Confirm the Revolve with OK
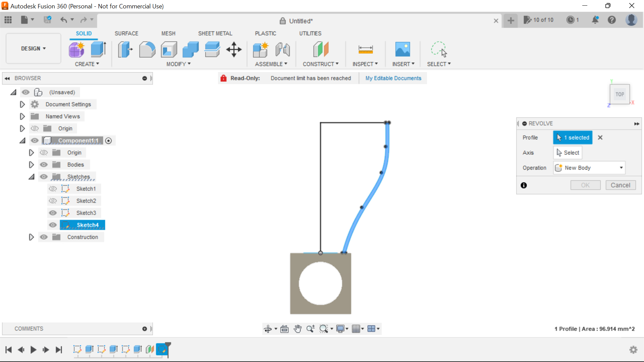 [x=585, y=185]
